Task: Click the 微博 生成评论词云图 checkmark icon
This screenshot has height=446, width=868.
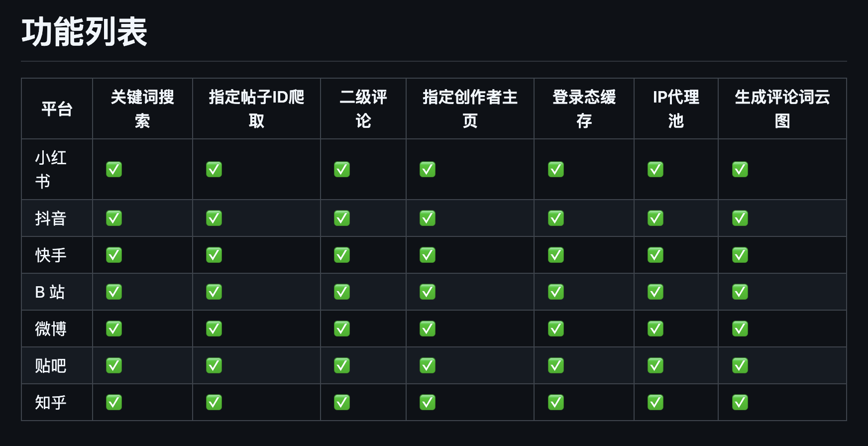Action: click(x=740, y=329)
